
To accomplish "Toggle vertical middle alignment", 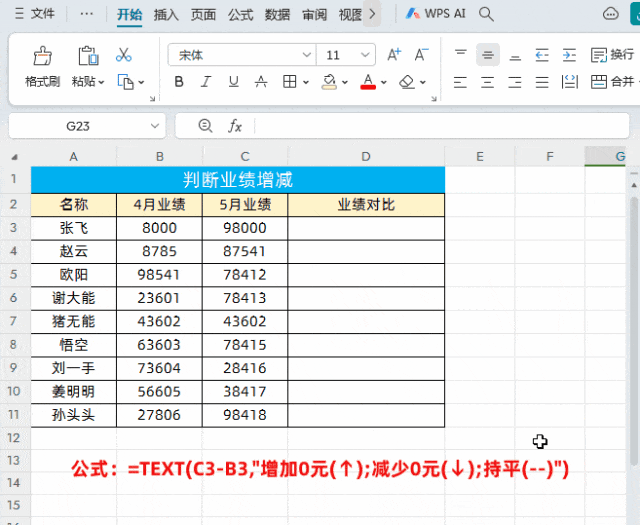I will 488,55.
